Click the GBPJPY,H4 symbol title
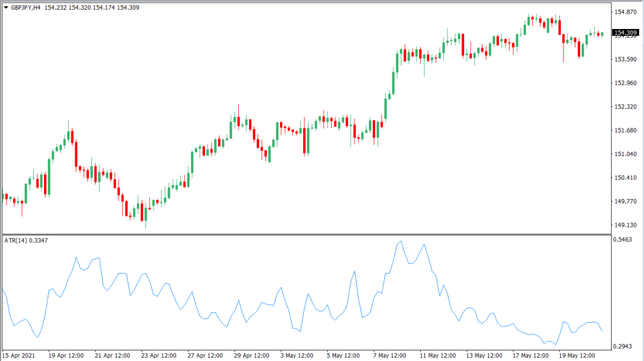The image size is (644, 361). pyautogui.click(x=26, y=7)
